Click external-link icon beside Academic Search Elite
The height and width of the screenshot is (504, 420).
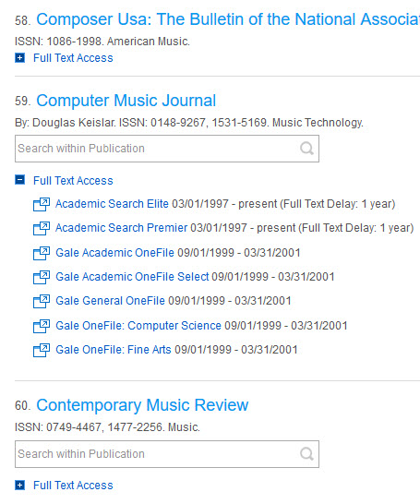click(42, 204)
